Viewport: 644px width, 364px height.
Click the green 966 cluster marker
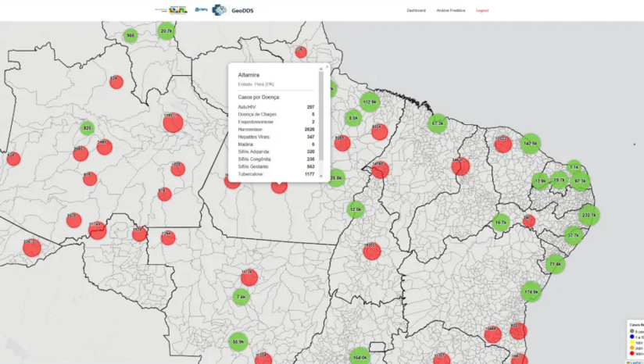coord(131,35)
